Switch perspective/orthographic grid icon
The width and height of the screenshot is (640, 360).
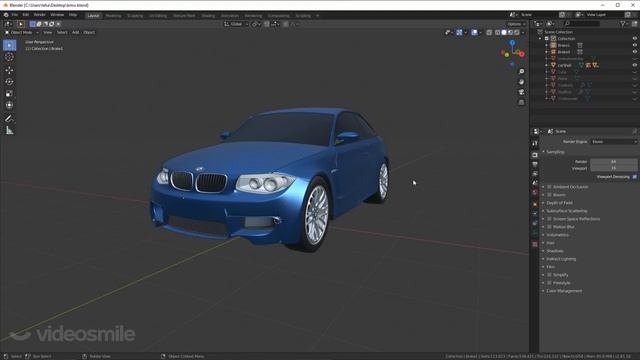pyautogui.click(x=521, y=102)
